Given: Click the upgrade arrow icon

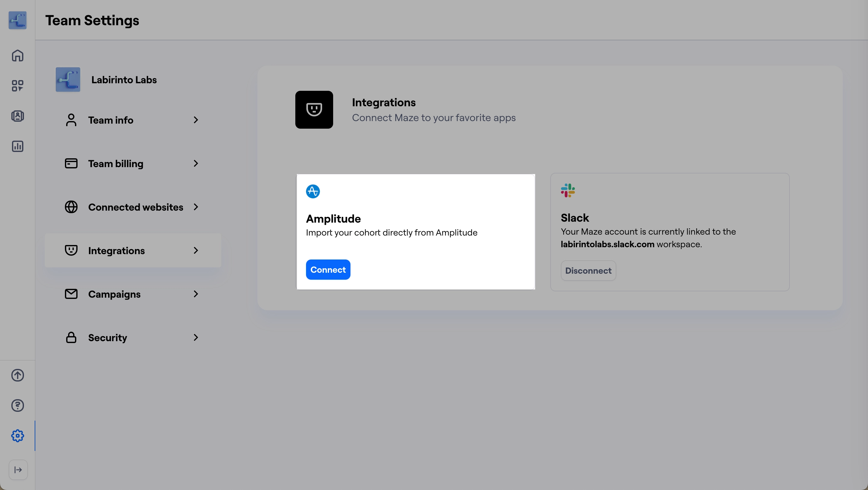Looking at the screenshot, I should coord(17,375).
